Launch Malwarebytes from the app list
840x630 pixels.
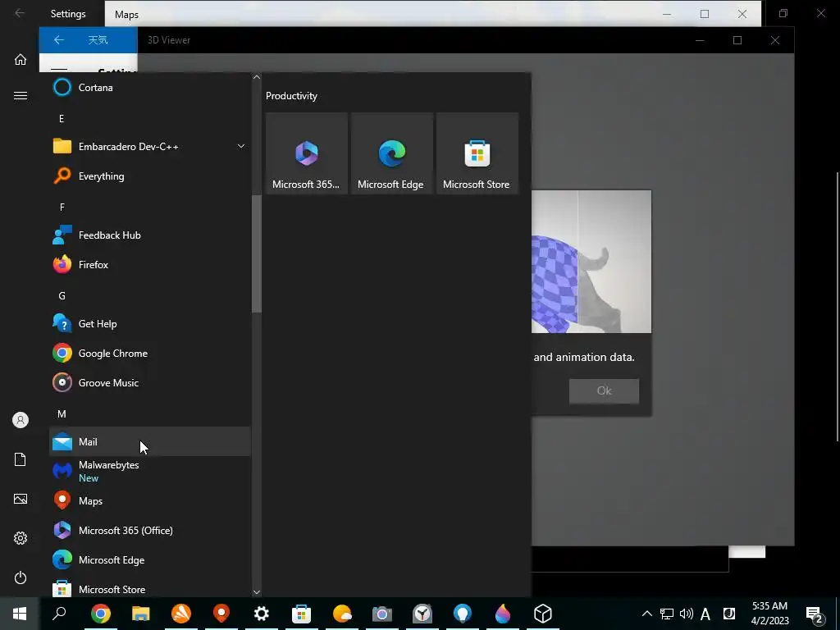(x=150, y=471)
